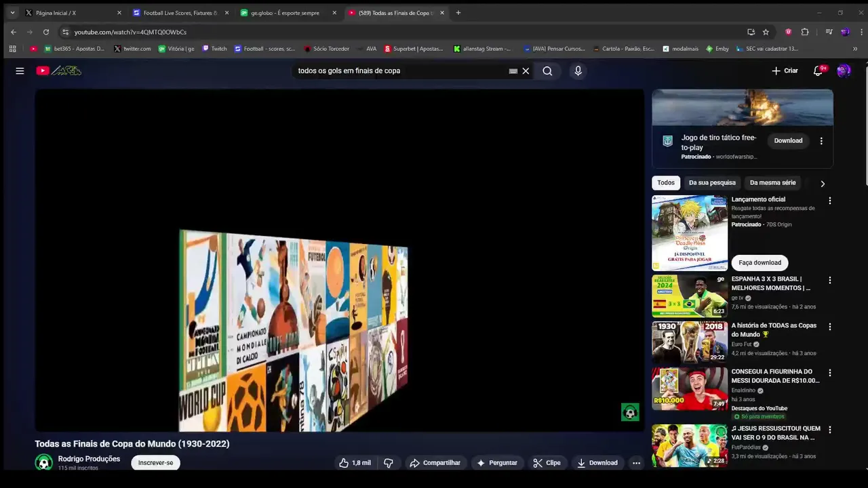Viewport: 868px width, 488px height.
Task: Start voice search with microphone
Action: 578,70
